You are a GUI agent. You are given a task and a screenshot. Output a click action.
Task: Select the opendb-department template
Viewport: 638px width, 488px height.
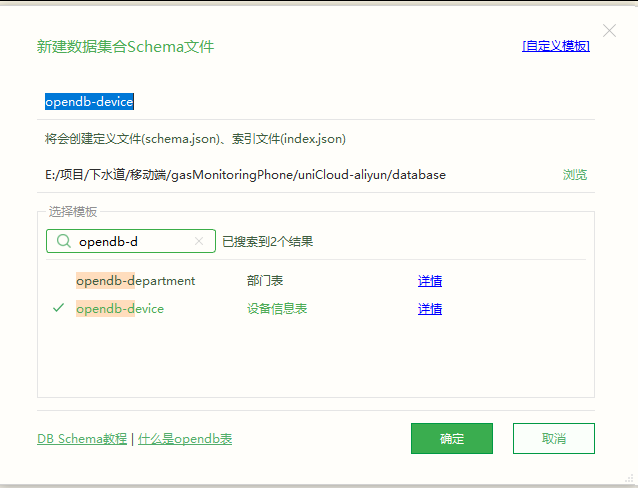(135, 281)
